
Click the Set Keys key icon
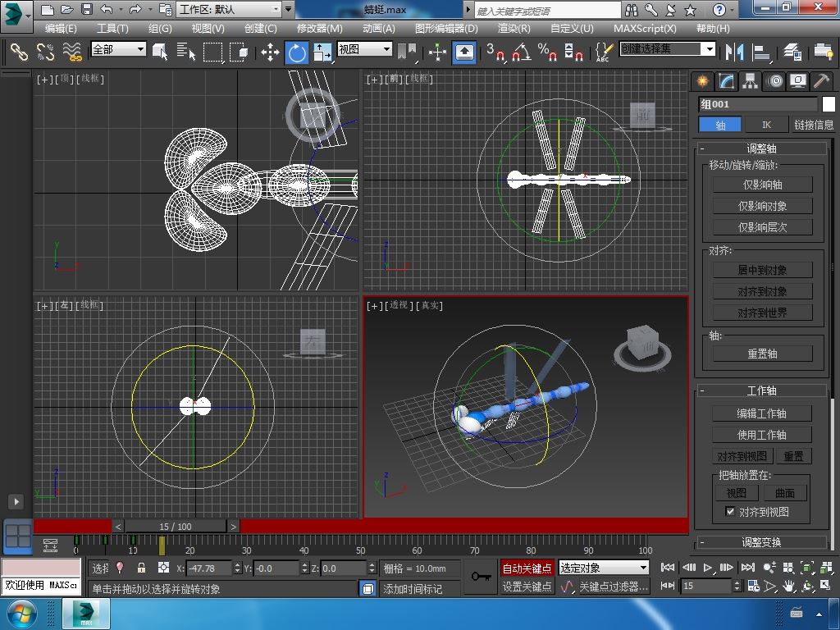[481, 577]
